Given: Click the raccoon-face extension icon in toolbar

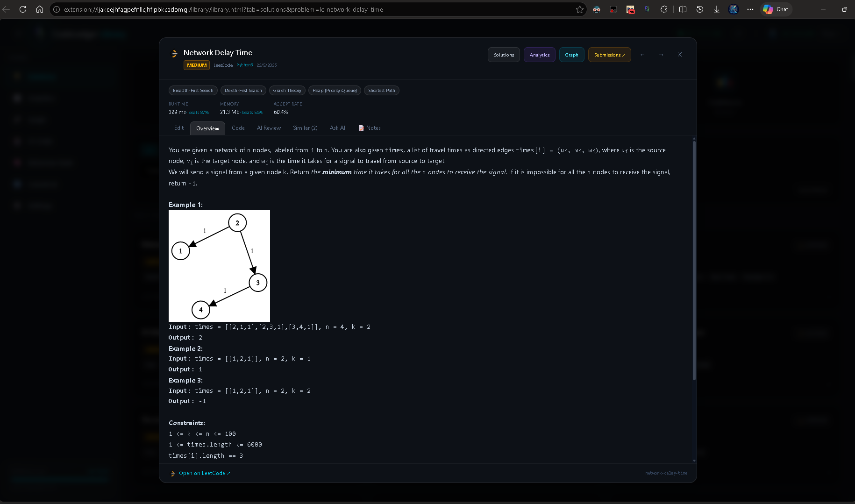Looking at the screenshot, I should pos(597,9).
